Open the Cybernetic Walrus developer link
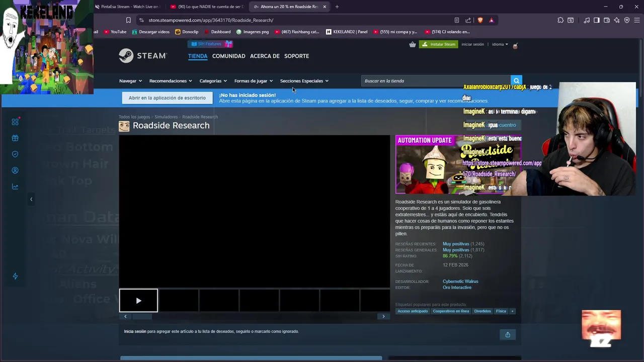Image resolution: width=644 pixels, height=362 pixels. [460, 282]
